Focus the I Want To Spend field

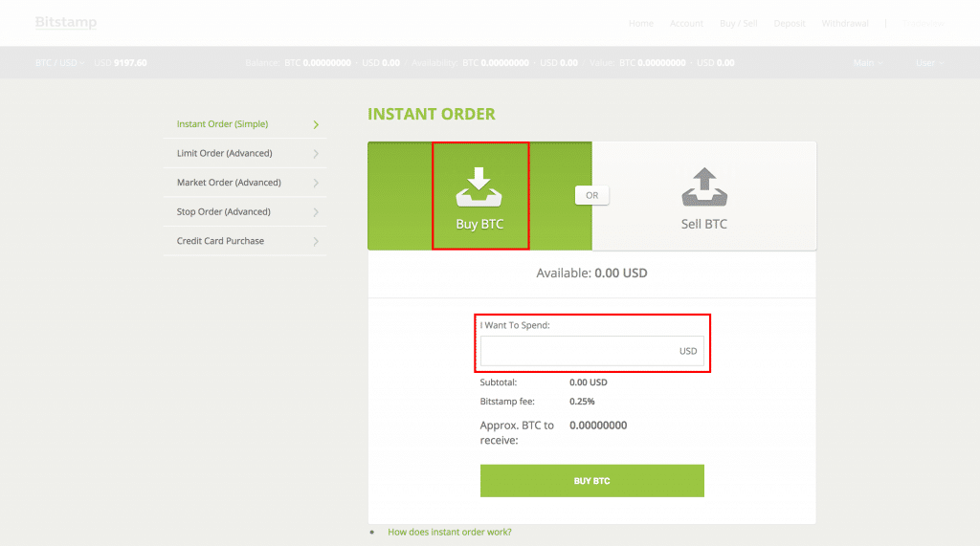click(x=591, y=351)
